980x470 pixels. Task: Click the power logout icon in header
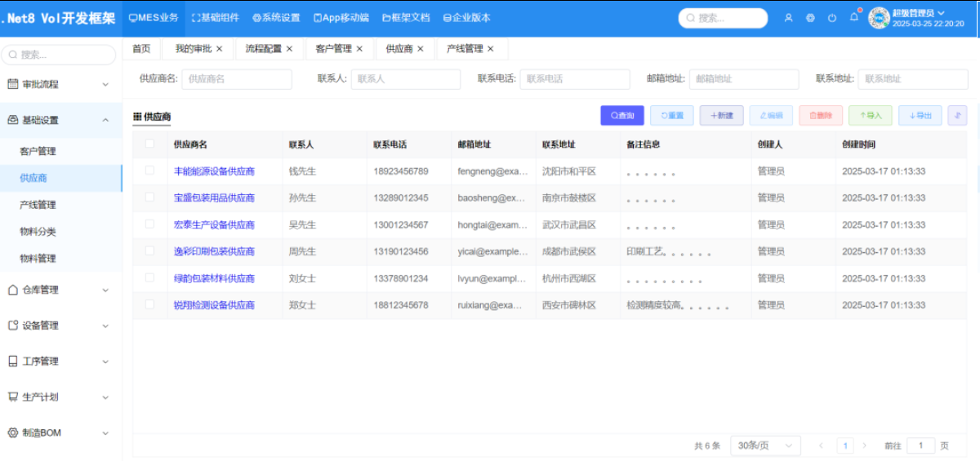[x=831, y=16]
